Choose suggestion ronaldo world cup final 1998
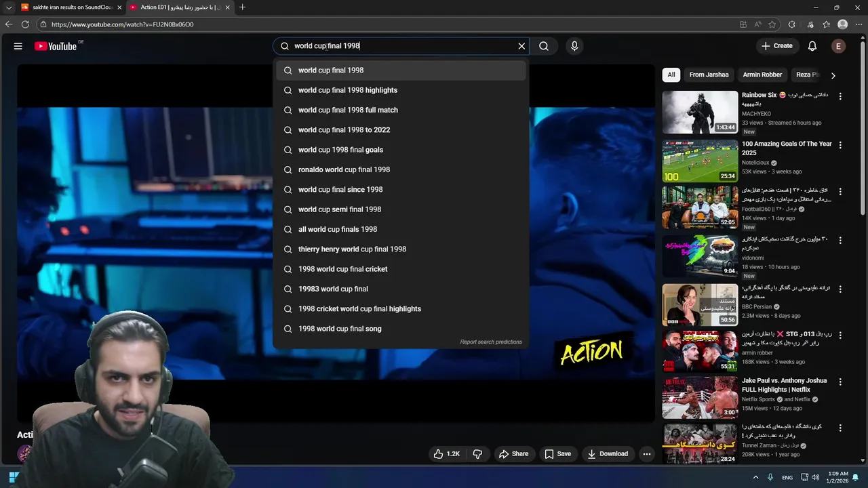868x488 pixels. click(x=401, y=169)
